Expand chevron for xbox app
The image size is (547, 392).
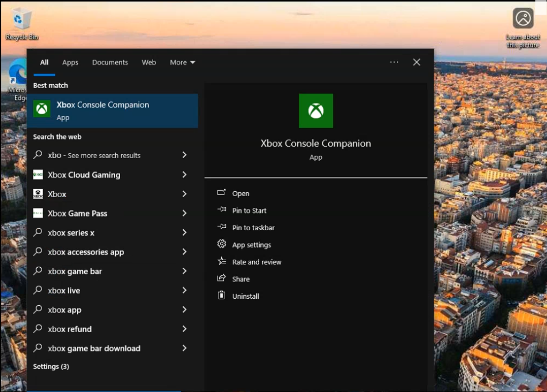point(185,310)
